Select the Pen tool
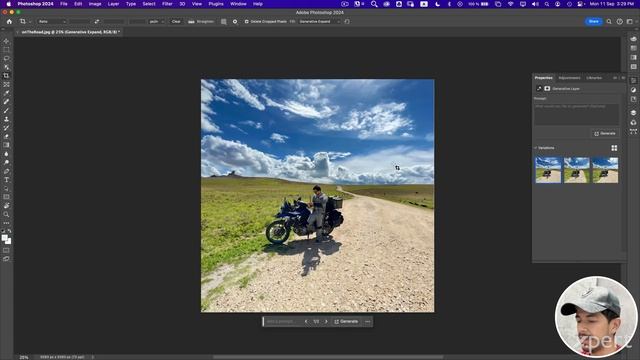640x360 pixels. [x=6, y=171]
